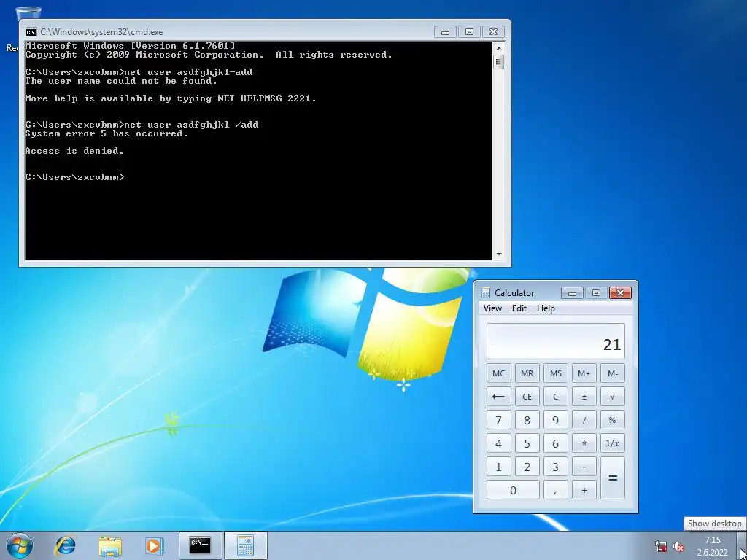The height and width of the screenshot is (560, 747).
Task: Click the divide button in Calculator
Action: (584, 420)
